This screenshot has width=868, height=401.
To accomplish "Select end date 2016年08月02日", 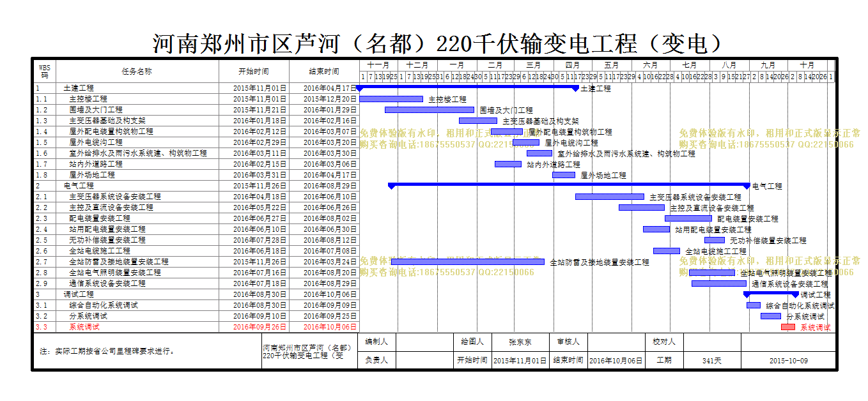I will [x=330, y=218].
